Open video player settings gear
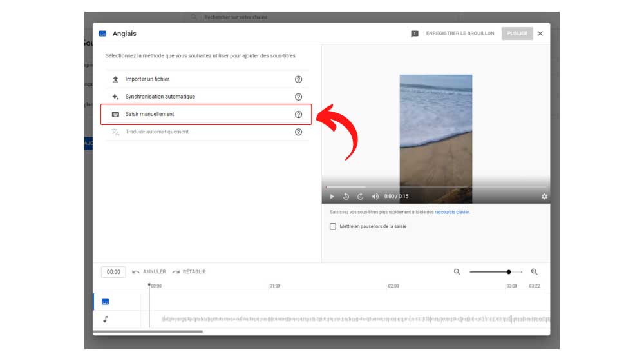The width and height of the screenshot is (644, 361). pyautogui.click(x=544, y=197)
